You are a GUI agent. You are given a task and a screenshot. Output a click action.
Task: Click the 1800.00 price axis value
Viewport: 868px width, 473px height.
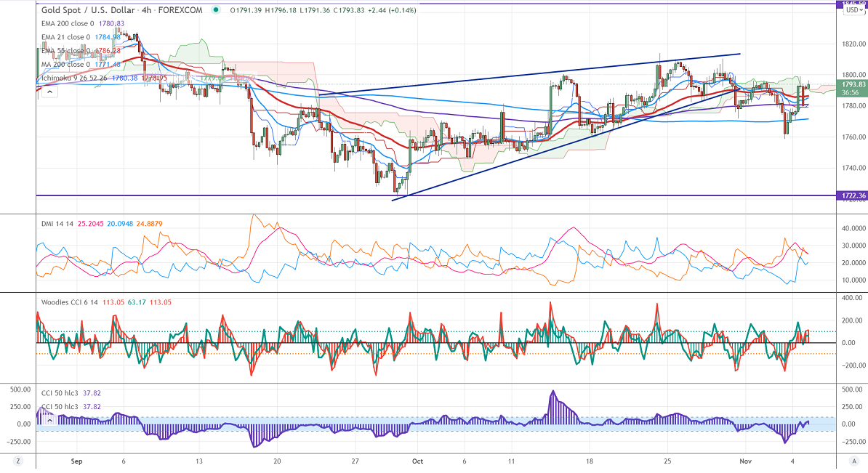(854, 75)
